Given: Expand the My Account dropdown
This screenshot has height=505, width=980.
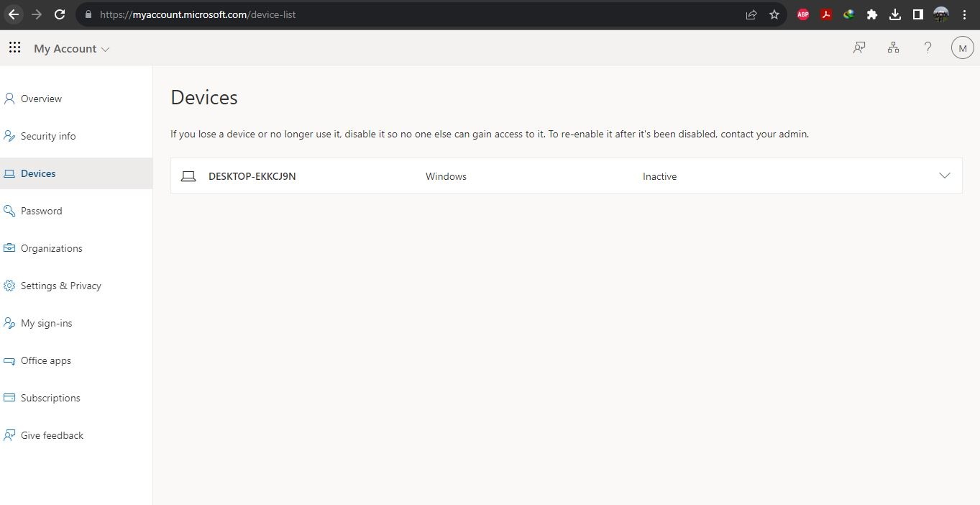Looking at the screenshot, I should pyautogui.click(x=72, y=49).
